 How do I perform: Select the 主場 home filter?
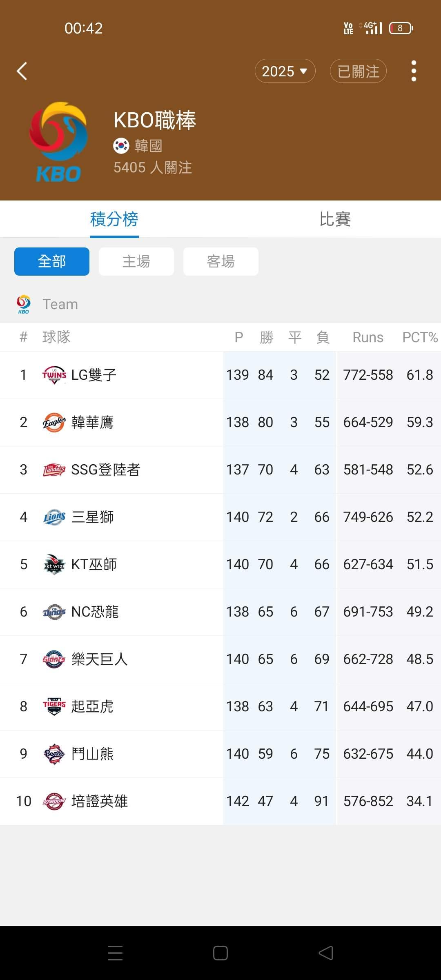(136, 261)
